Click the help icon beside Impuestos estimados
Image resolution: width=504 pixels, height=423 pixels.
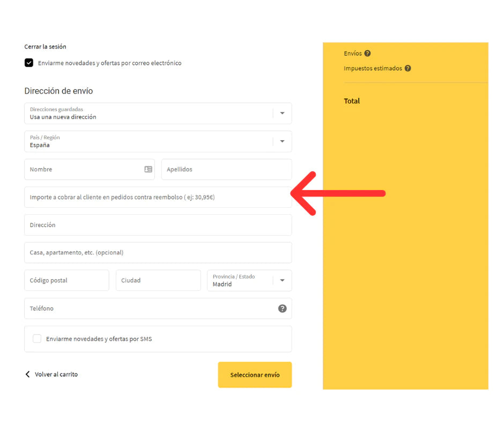[x=407, y=69]
